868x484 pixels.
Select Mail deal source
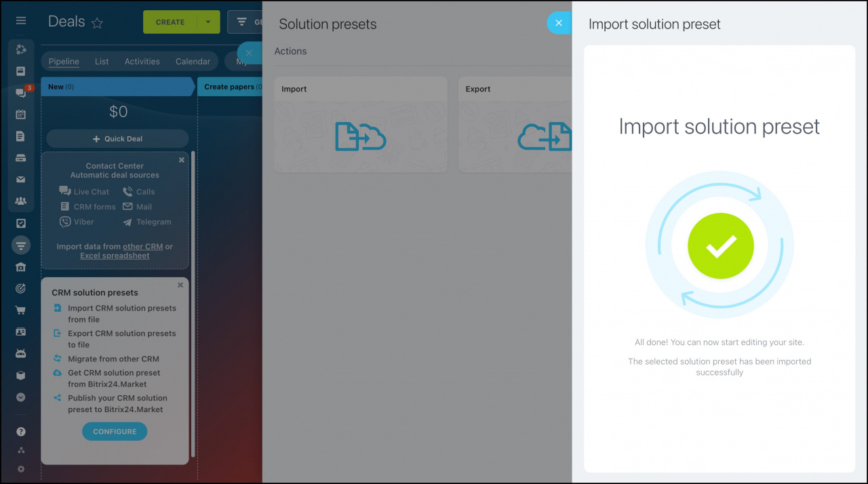(x=137, y=207)
